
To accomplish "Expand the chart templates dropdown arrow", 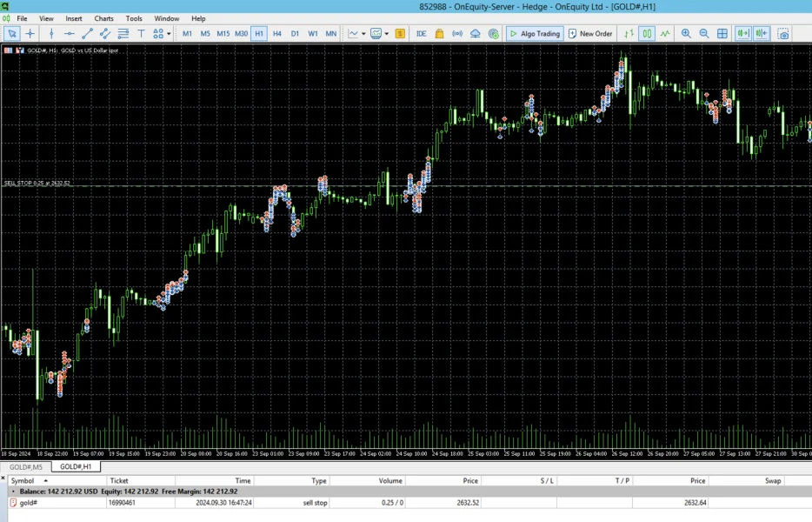I will point(387,34).
